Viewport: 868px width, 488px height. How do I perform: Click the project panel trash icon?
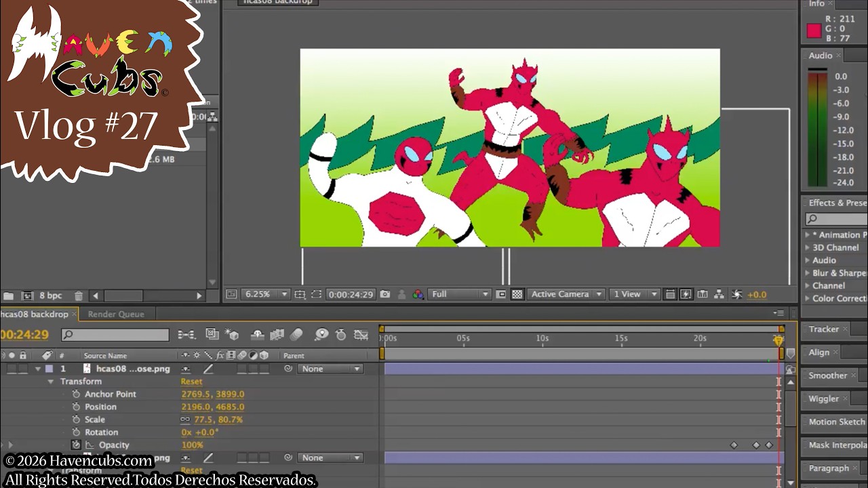tap(79, 296)
